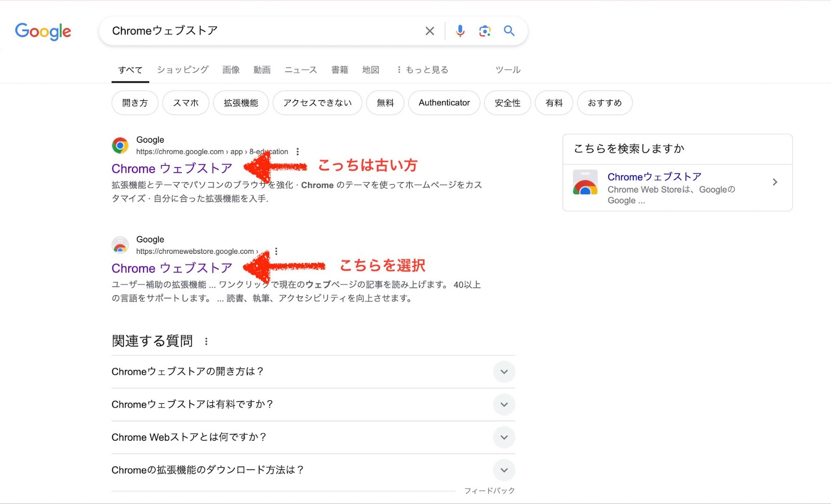The image size is (831, 504).
Task: Click Chrome Web Store thumbnail in side panel
Action: pos(585,182)
